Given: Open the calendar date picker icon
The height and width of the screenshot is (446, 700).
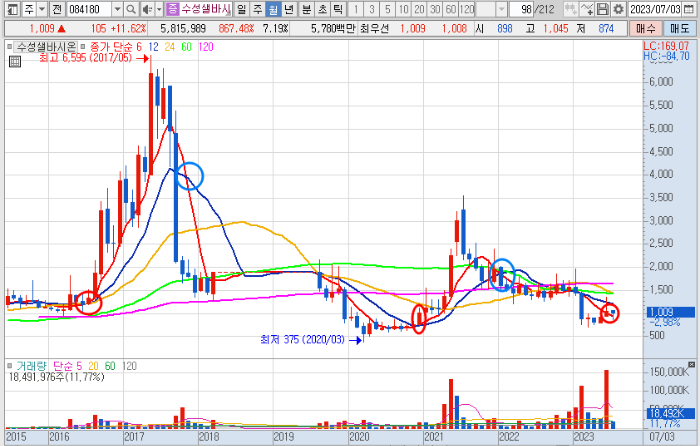Looking at the screenshot, I should 689,9.
